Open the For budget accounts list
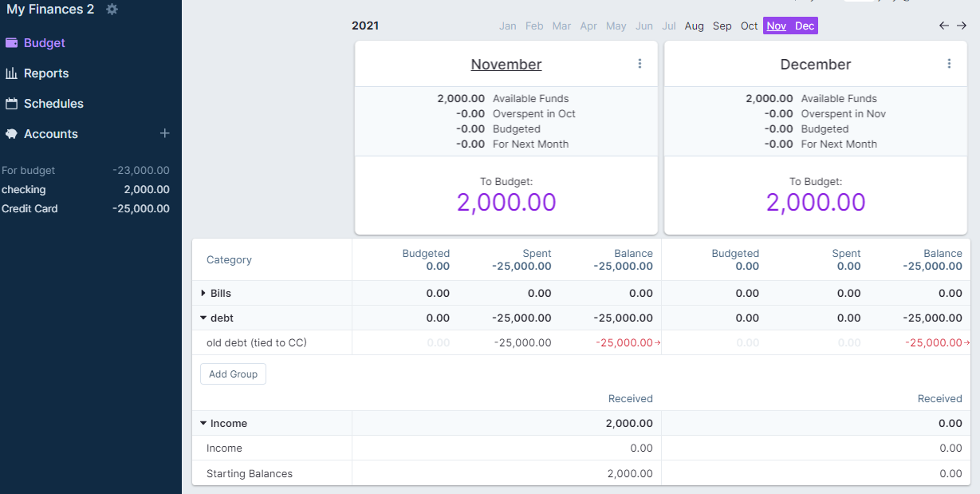 click(85, 171)
